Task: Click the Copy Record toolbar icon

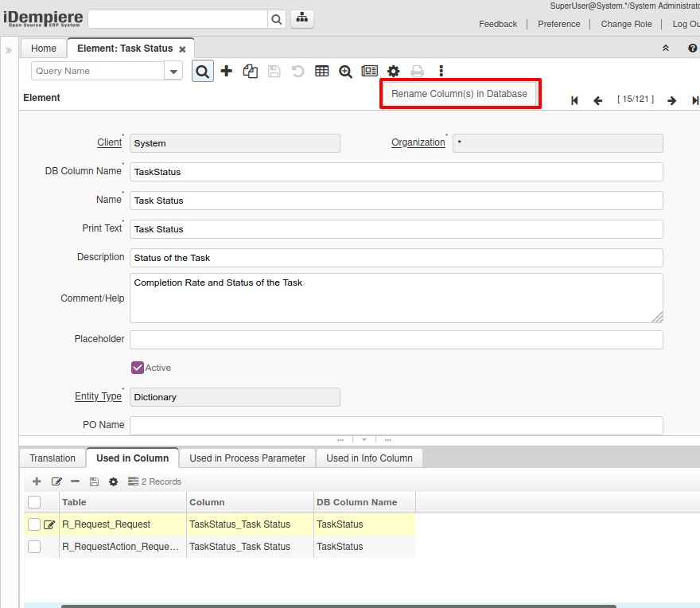Action: (x=251, y=71)
